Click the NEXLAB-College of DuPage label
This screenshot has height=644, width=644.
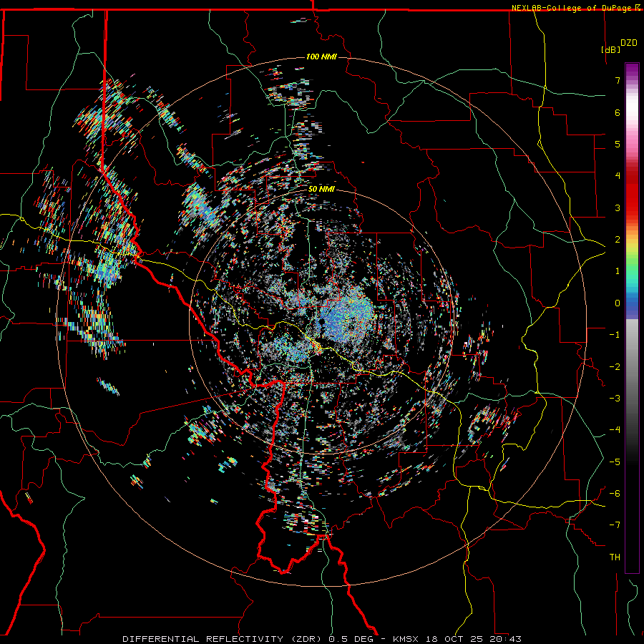tap(571, 8)
